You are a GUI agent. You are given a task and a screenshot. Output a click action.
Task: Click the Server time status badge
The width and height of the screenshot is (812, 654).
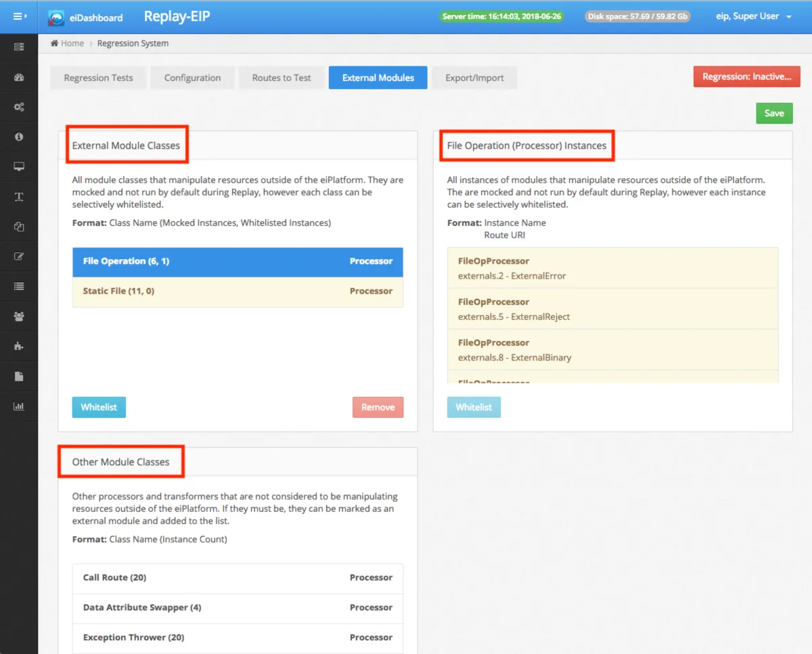501,16
